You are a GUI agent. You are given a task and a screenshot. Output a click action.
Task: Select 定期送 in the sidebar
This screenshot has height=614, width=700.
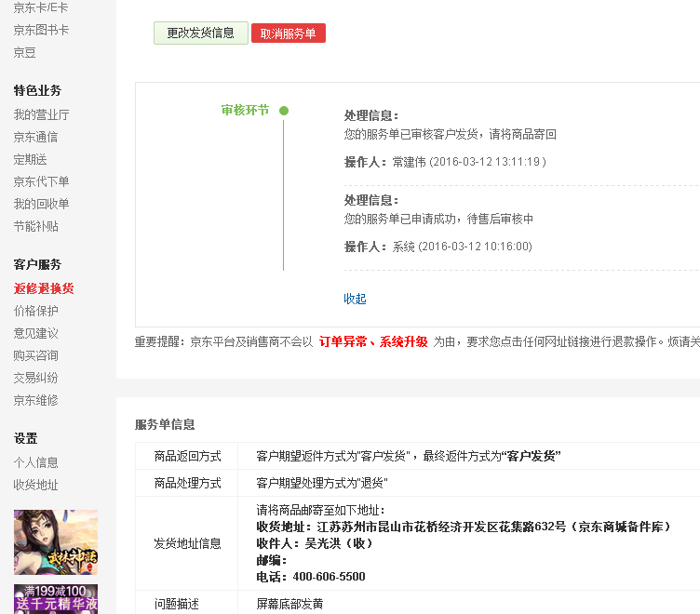click(x=30, y=159)
